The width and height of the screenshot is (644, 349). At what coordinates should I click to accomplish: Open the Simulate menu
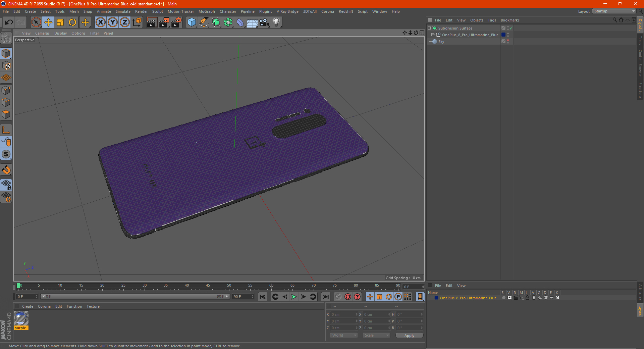click(123, 11)
